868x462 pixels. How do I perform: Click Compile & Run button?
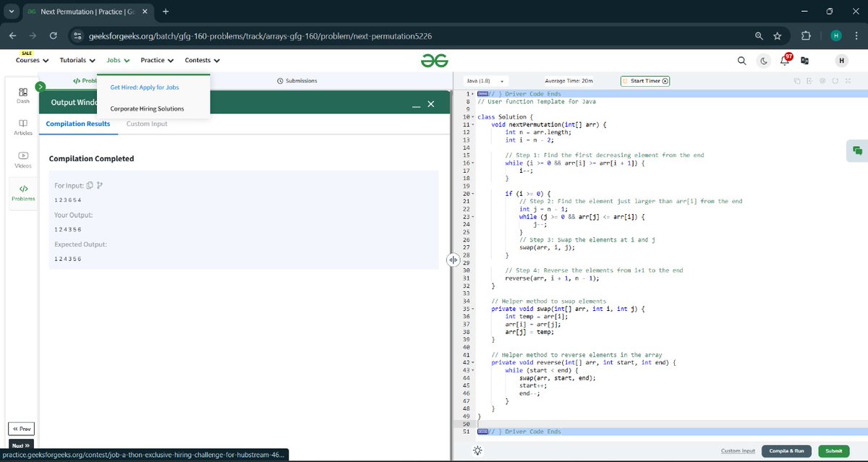[x=786, y=450]
